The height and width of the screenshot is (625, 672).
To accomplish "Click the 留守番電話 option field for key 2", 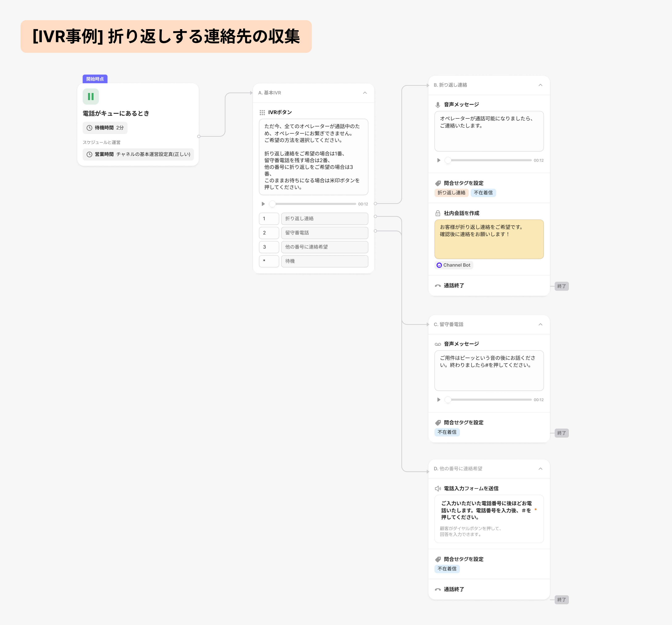I will [x=324, y=233].
